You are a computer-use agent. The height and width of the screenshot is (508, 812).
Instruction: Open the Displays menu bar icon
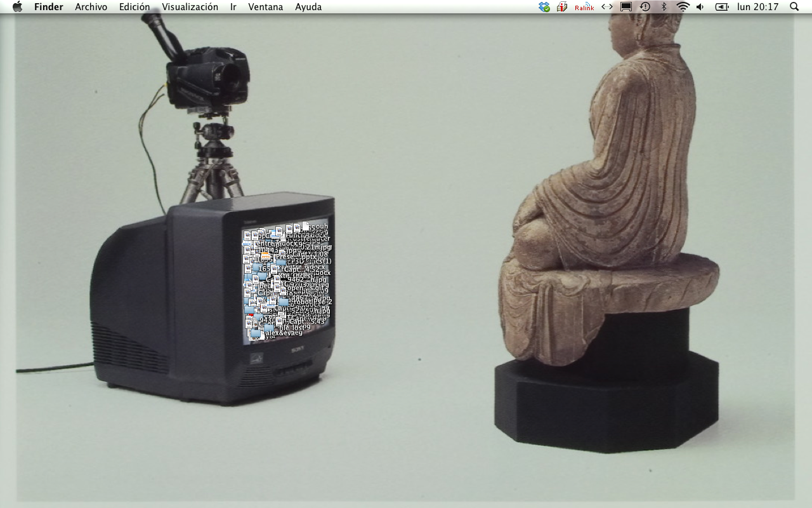[626, 7]
